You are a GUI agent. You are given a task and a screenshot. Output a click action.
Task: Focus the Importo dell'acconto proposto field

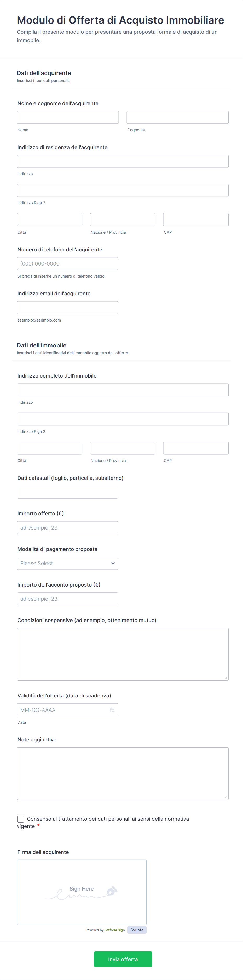(67, 599)
